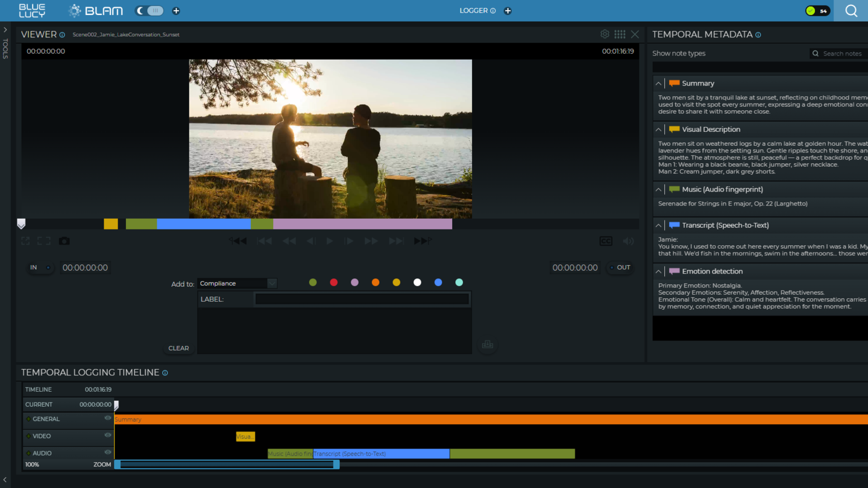This screenshot has width=868, height=488.
Task: Click the CLEAR button
Action: (x=178, y=348)
